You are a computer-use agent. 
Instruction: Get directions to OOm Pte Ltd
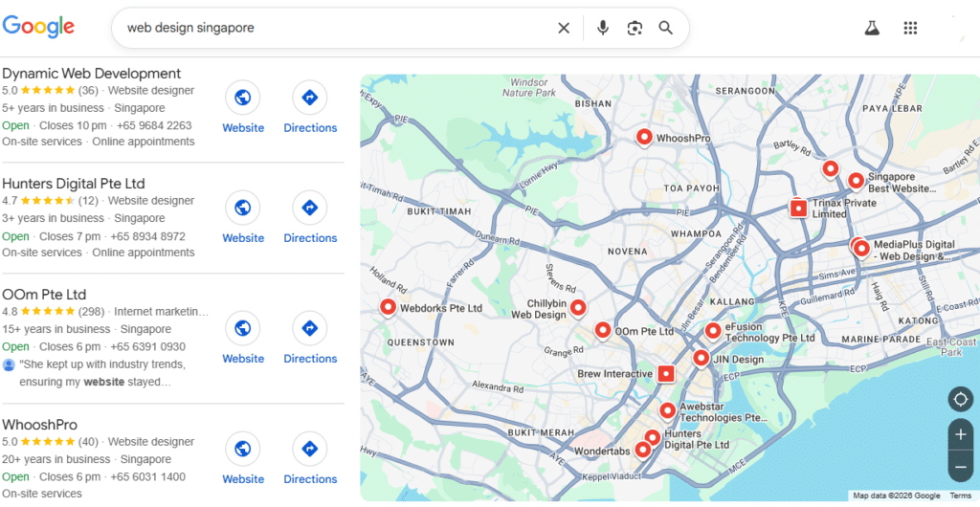pyautogui.click(x=310, y=328)
